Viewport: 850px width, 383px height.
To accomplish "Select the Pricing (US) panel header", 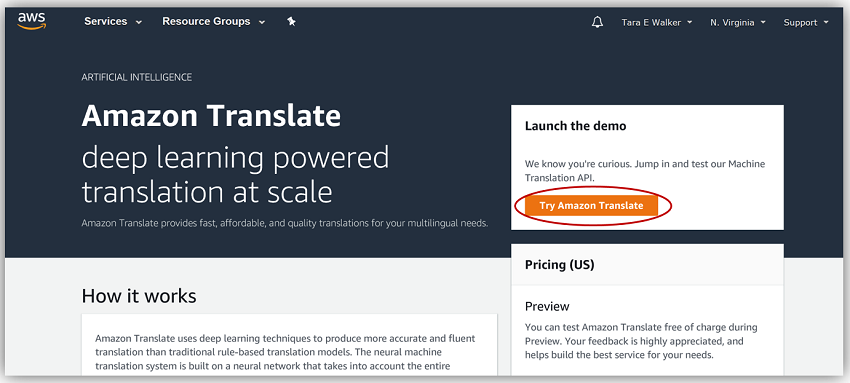I will (647, 264).
